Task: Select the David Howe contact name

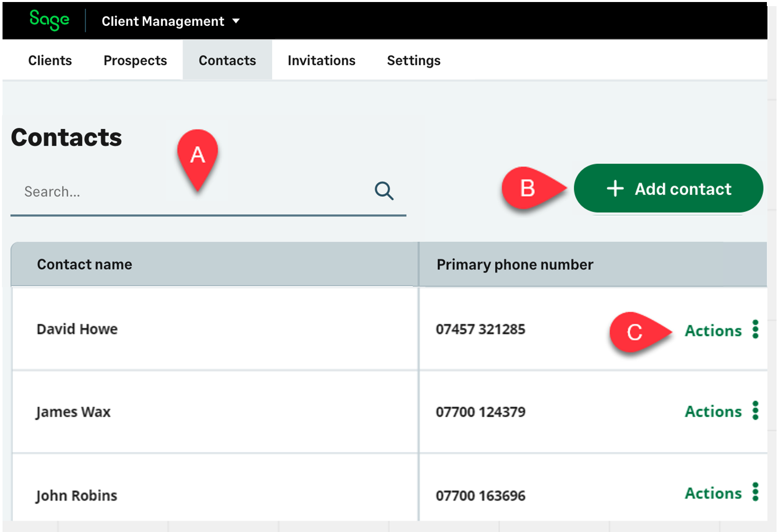Action: click(77, 329)
